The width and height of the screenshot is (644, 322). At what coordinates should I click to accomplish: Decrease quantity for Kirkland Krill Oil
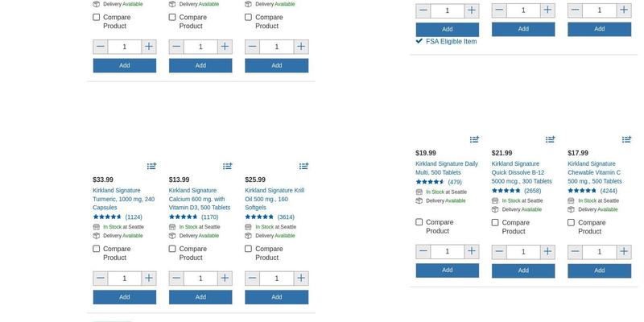tap(253, 279)
